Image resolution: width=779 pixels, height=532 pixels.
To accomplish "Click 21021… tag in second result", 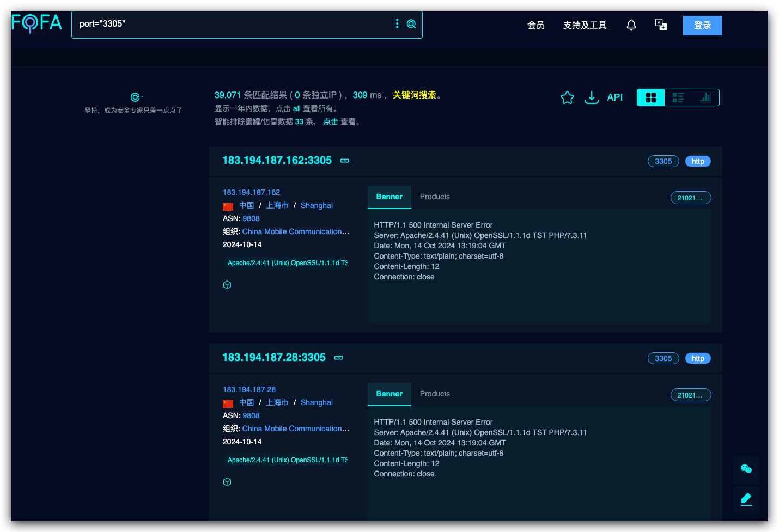I will coord(691,395).
